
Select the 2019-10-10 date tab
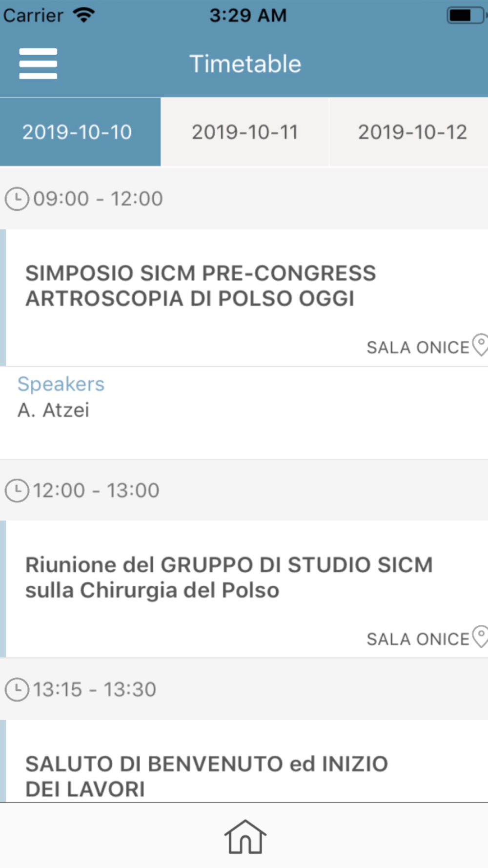point(80,132)
